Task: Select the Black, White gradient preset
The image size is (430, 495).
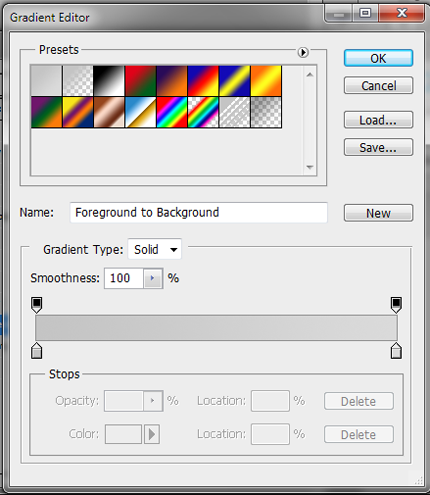Action: [109, 81]
